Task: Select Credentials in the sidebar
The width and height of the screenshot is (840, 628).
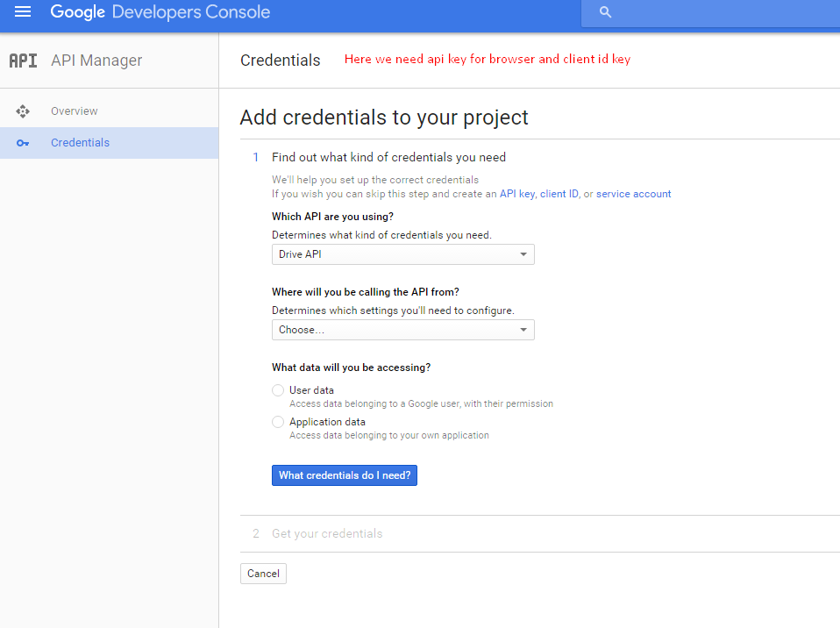Action: coord(110,143)
